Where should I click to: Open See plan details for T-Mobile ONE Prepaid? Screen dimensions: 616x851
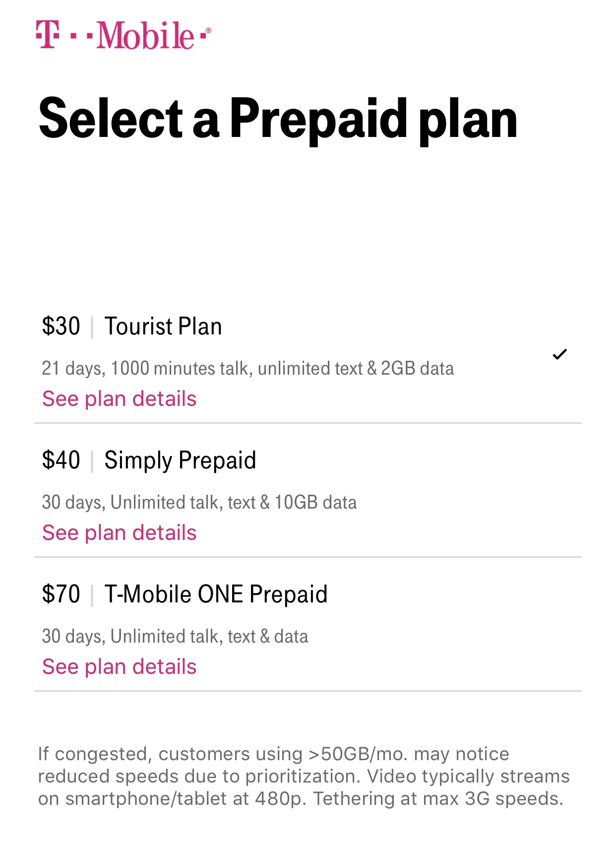pyautogui.click(x=120, y=666)
